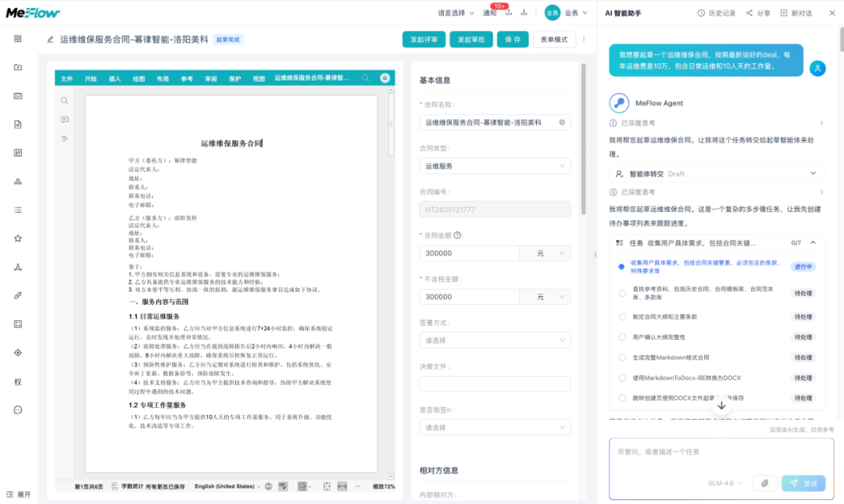Click the pencil edit icon beside contract title
This screenshot has width=844, height=504.
point(50,39)
